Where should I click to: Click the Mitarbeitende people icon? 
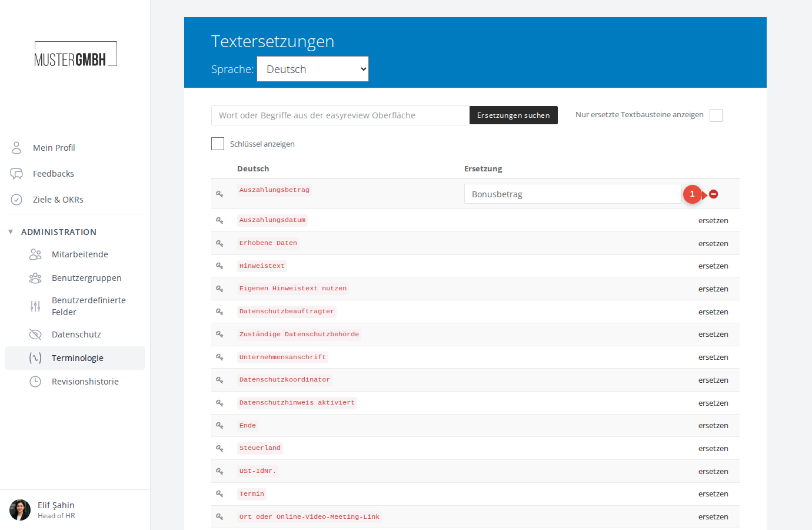[x=35, y=254]
